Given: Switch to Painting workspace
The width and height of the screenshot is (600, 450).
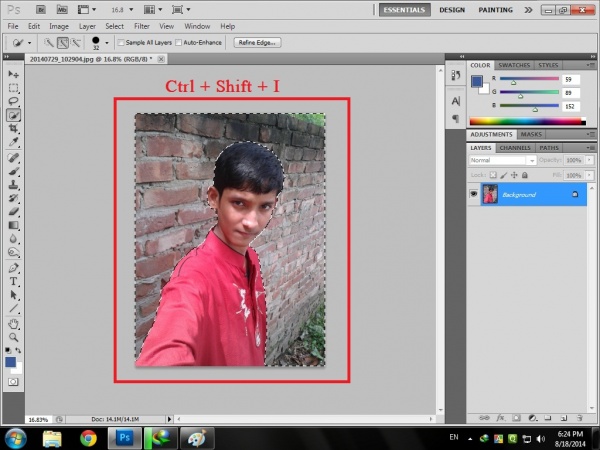Looking at the screenshot, I should pyautogui.click(x=496, y=10).
